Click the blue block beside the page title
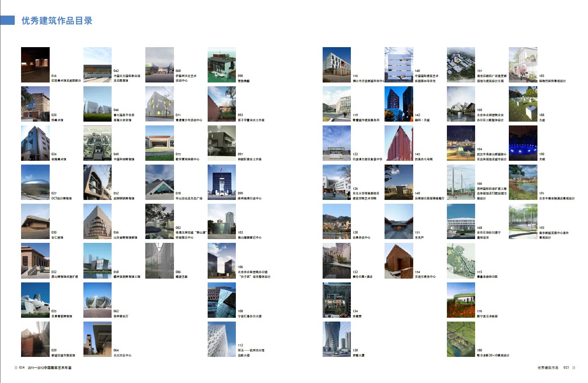 (8, 20)
